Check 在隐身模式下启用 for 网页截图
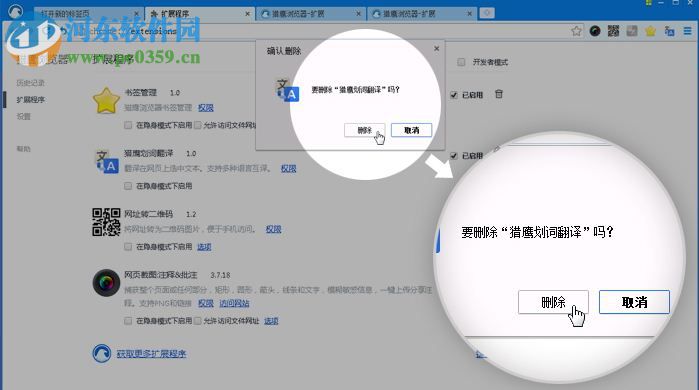This screenshot has width=699, height=390. click(128, 321)
